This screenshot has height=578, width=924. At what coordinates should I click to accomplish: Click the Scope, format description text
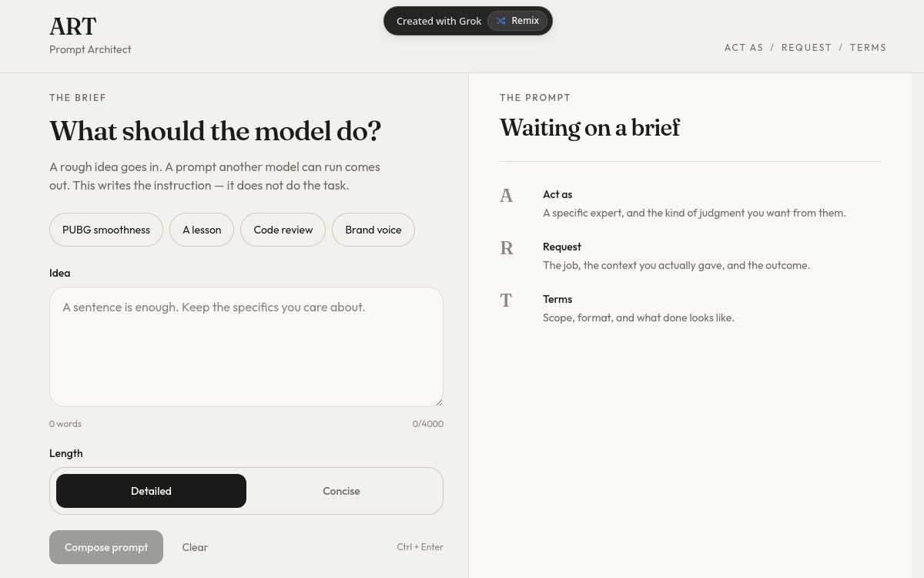[638, 318]
